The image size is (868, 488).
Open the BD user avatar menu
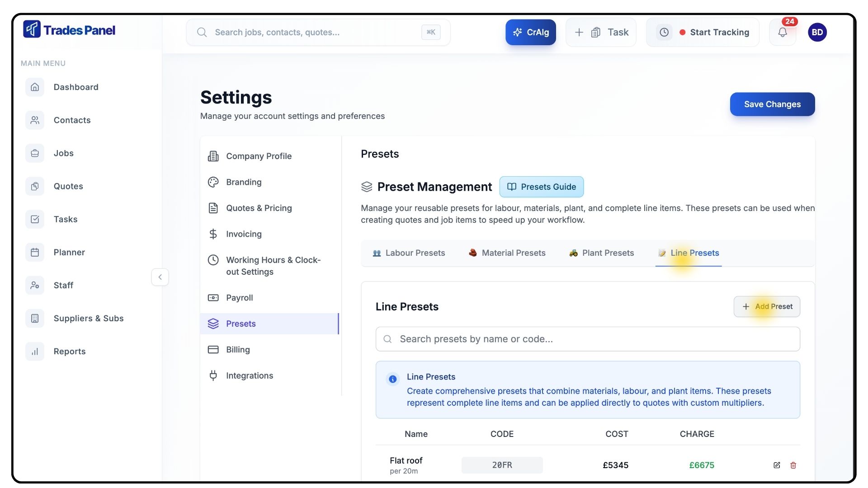click(x=817, y=32)
